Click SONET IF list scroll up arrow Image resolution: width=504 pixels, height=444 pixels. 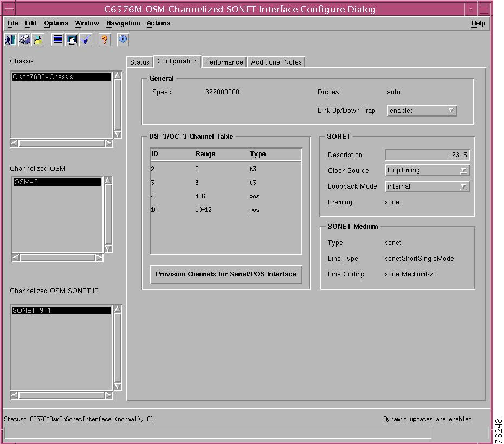(118, 309)
